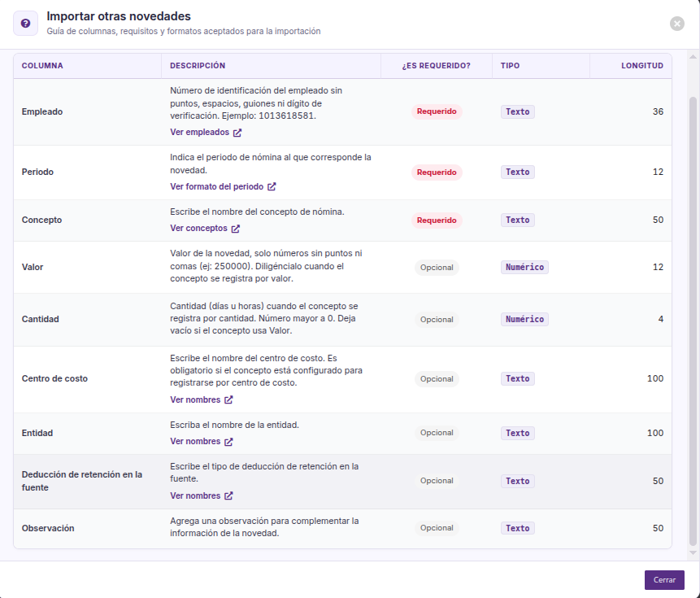Select the 'Entidad' column name
This screenshot has height=598, width=700.
[37, 433]
